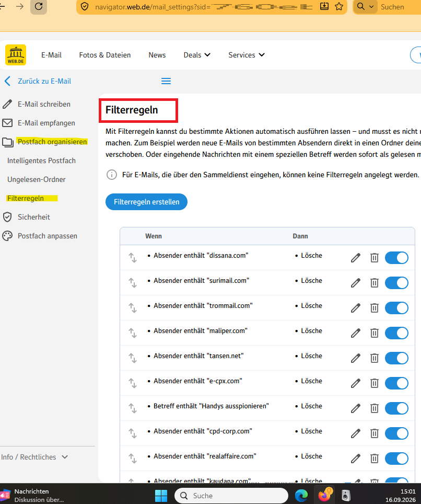The width and height of the screenshot is (421, 504).
Task: Select E-Mail schreiben in the sidebar
Action: pos(36,104)
